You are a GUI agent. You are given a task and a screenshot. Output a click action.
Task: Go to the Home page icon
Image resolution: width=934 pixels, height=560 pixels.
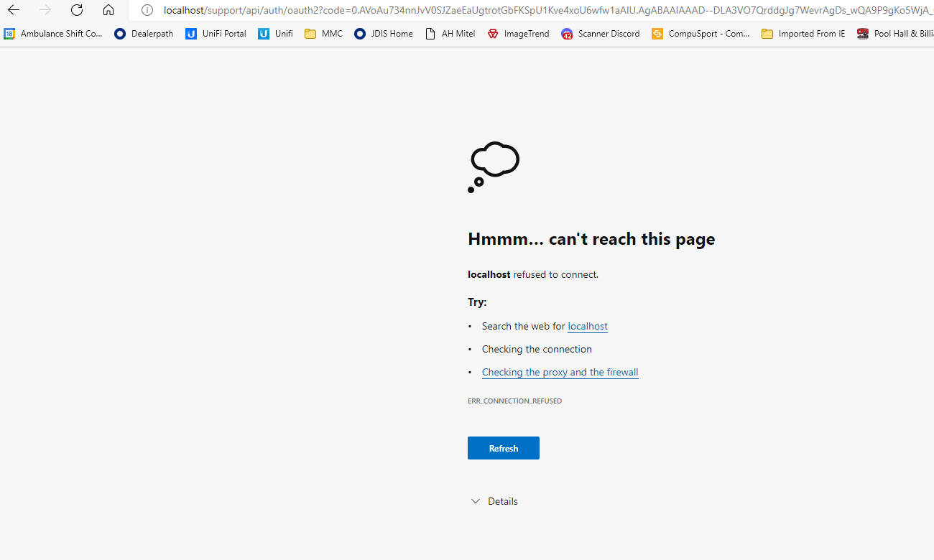point(108,10)
